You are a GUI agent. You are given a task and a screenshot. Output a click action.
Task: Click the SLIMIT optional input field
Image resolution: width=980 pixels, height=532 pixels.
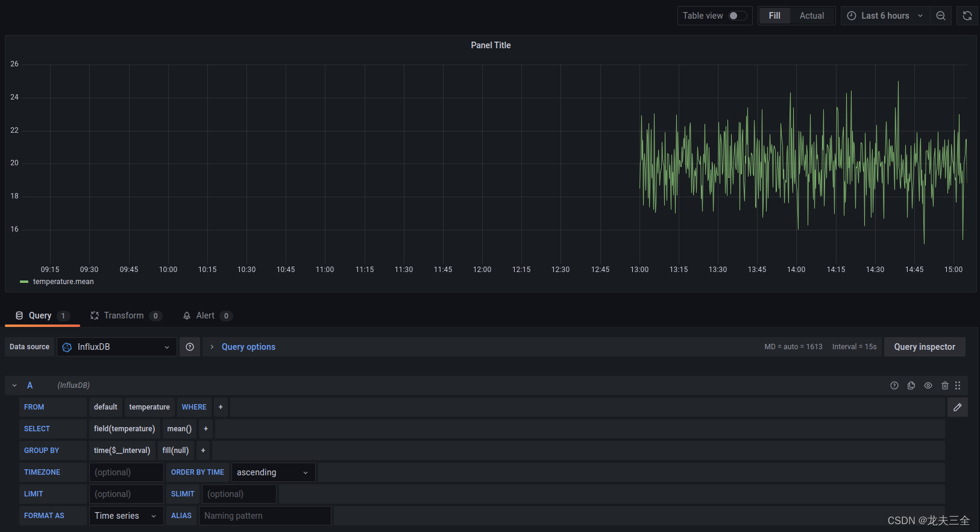(x=239, y=494)
